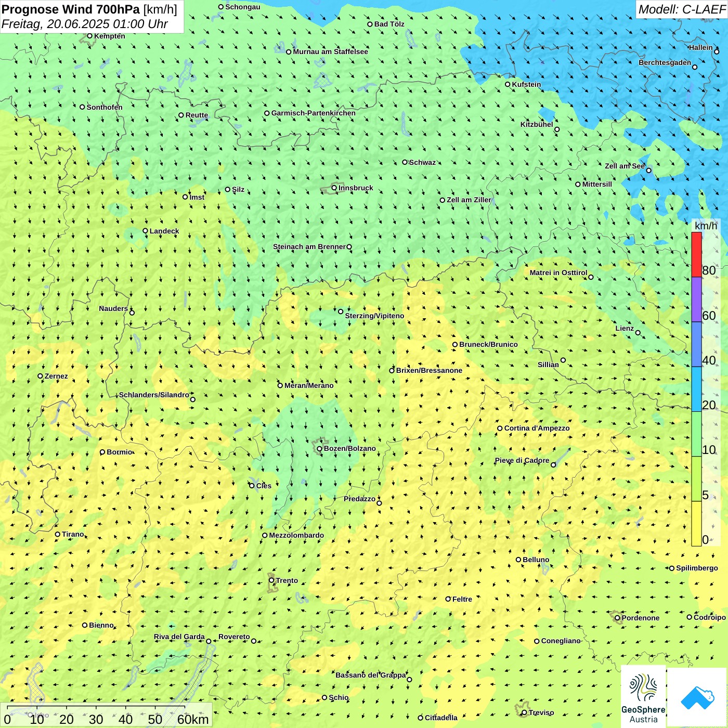The height and width of the screenshot is (728, 728).
Task: Click the 'Sillian' label
Action: click(548, 365)
